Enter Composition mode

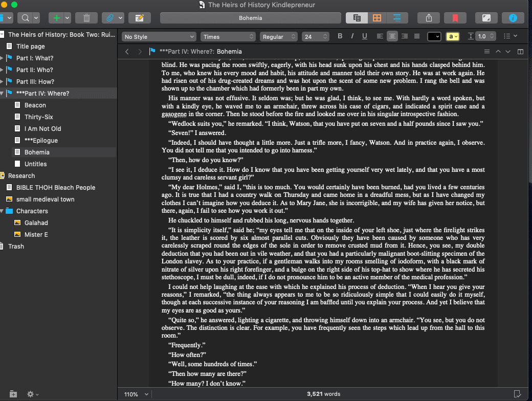point(486,17)
